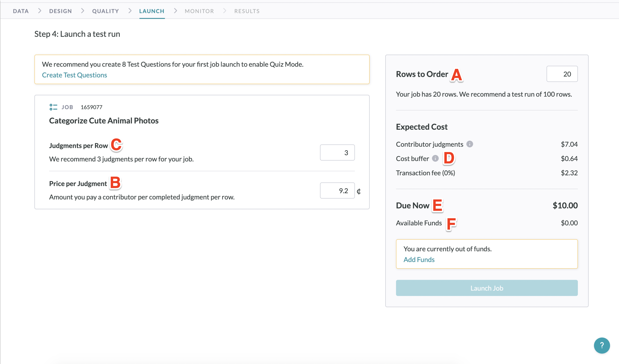Select the active LAUNCH tab

click(x=152, y=11)
